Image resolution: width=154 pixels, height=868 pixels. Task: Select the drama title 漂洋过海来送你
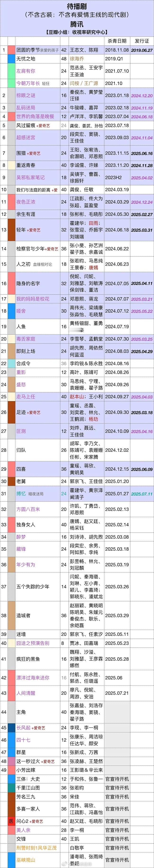tap(33, 678)
